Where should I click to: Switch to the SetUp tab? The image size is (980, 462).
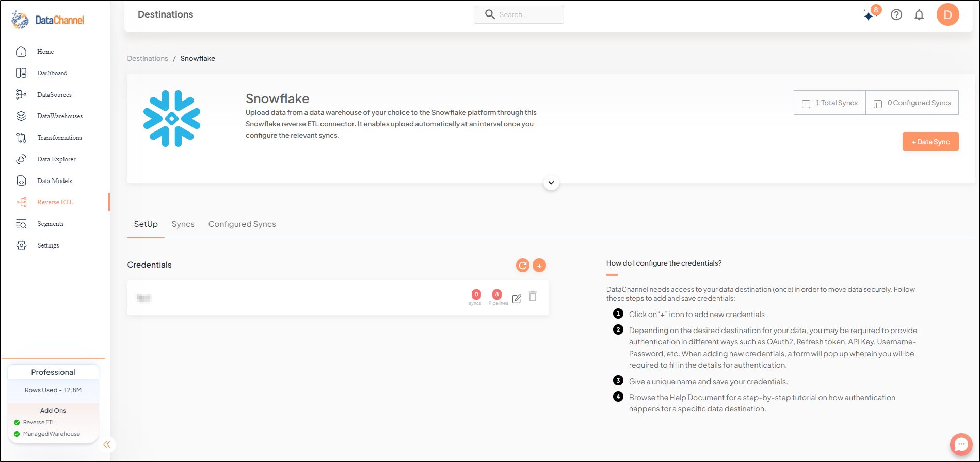(x=146, y=224)
